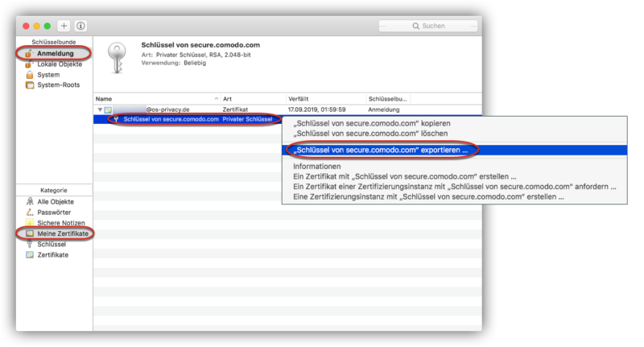
Task: Click the Passwörter pencil icon
Action: coord(30,213)
